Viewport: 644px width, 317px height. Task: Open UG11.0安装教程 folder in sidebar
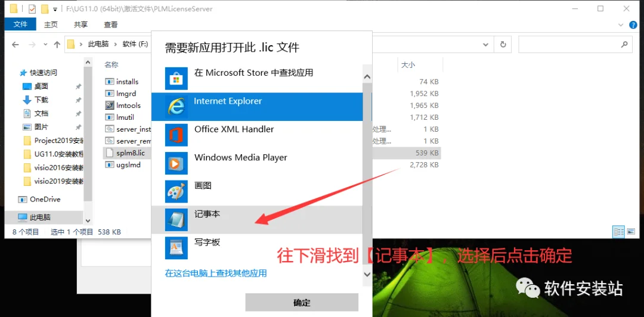coord(54,154)
